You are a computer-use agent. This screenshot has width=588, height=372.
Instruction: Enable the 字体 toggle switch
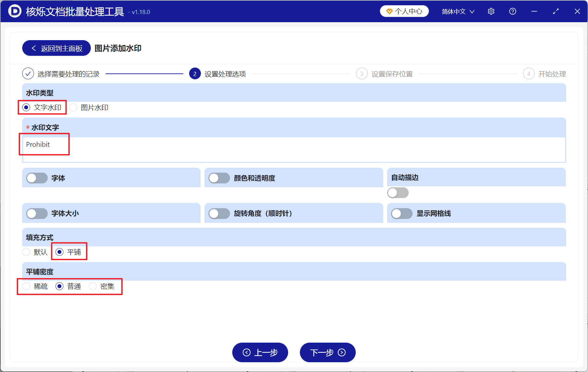coord(37,178)
